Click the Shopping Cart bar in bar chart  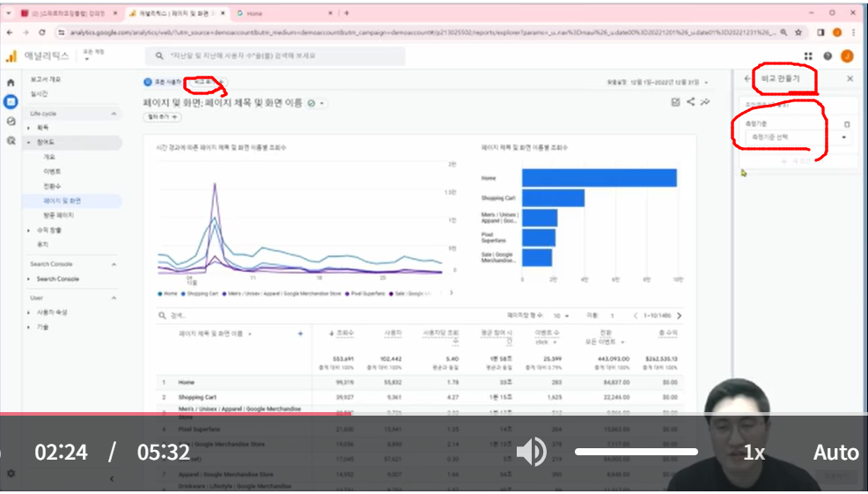click(553, 198)
